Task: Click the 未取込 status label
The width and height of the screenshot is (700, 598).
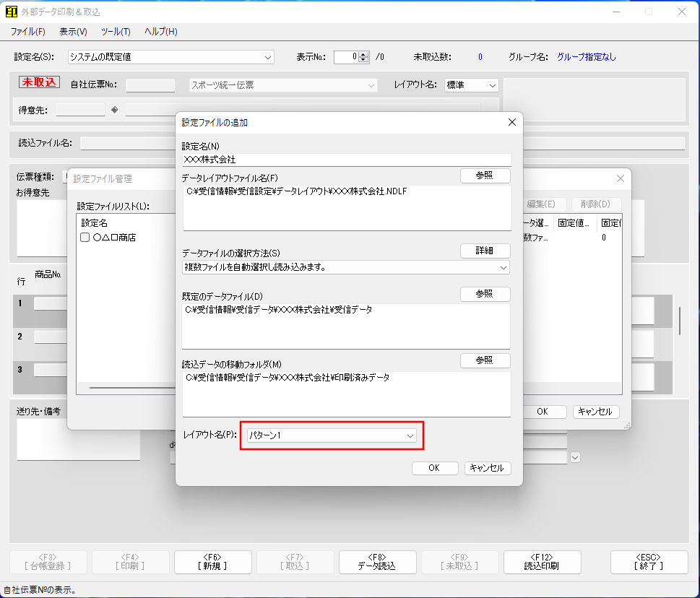Action: click(x=39, y=82)
